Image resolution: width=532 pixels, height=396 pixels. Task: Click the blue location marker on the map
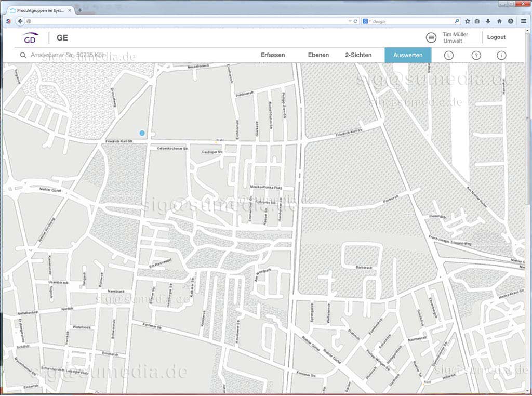[x=142, y=133]
